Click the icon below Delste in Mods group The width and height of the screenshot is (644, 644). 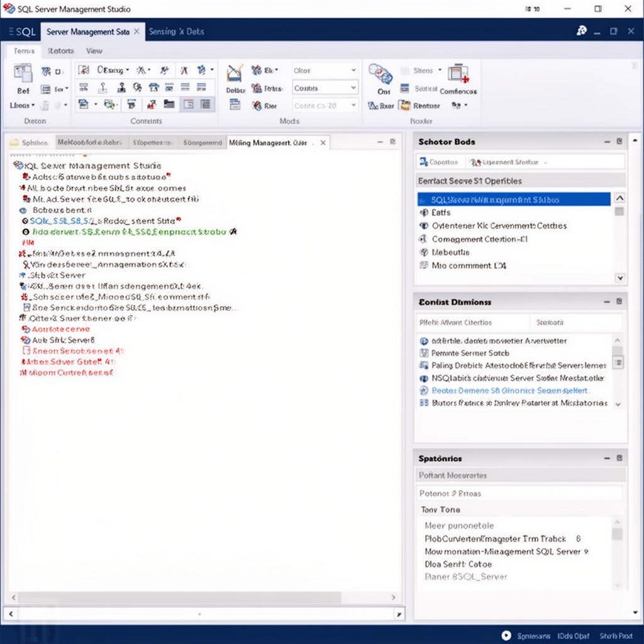(x=235, y=105)
